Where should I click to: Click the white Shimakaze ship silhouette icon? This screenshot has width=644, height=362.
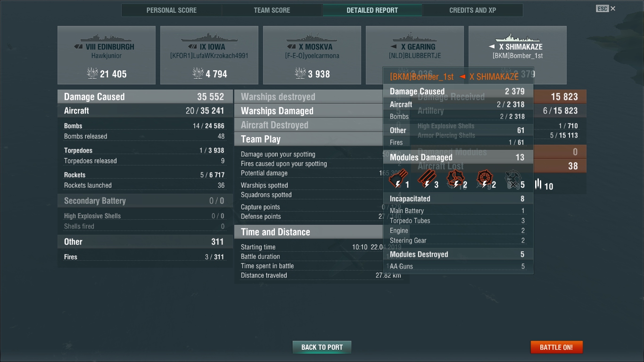click(x=518, y=38)
